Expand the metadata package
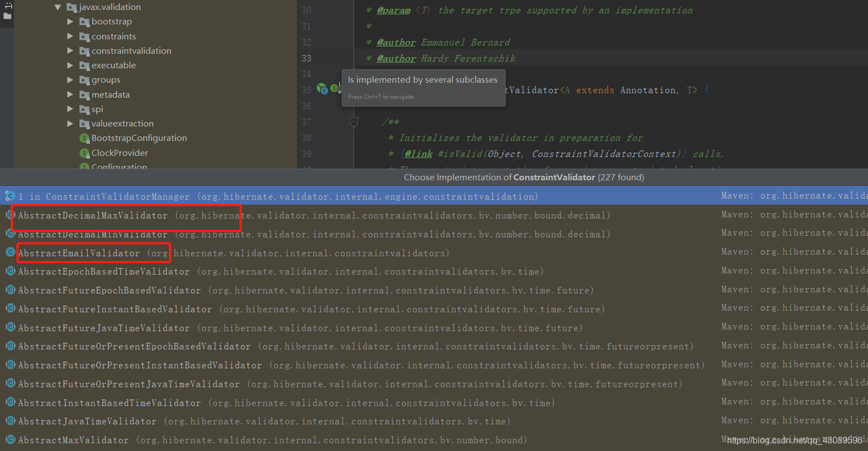868x451 pixels. click(70, 94)
